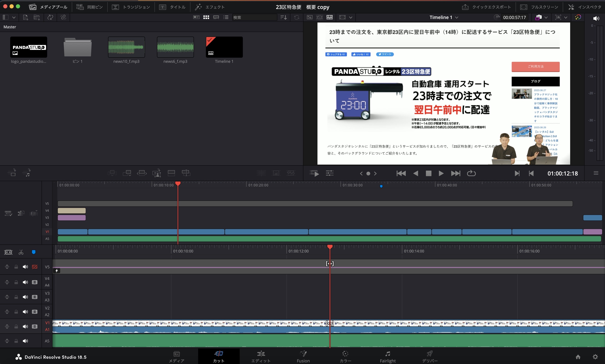
Task: Click the Fast Review icon
Action: [x=314, y=173]
